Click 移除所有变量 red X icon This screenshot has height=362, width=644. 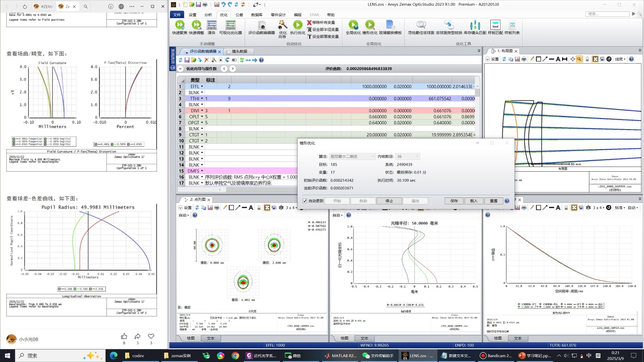[309, 22]
